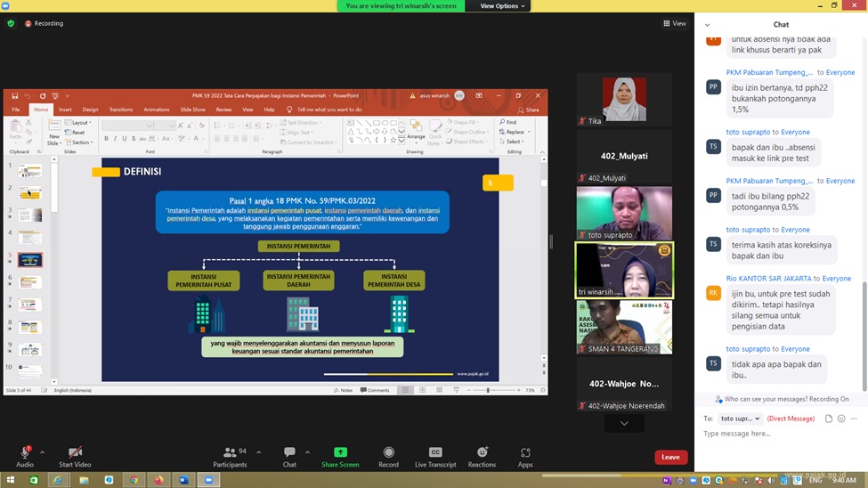Switch to the View layout menu
The image size is (868, 488).
point(675,23)
